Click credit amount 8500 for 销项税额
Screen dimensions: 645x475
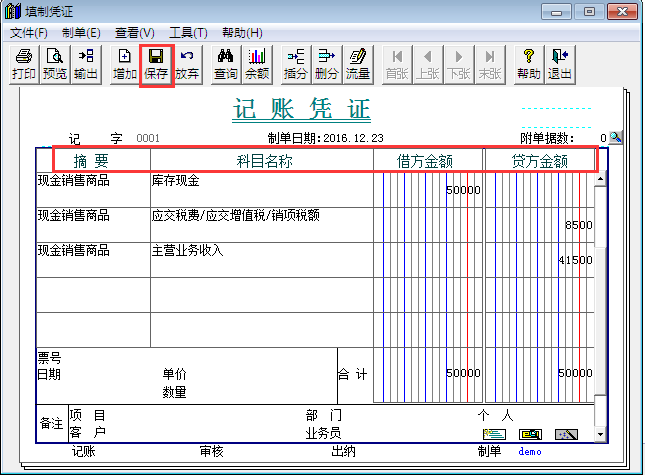click(x=579, y=225)
